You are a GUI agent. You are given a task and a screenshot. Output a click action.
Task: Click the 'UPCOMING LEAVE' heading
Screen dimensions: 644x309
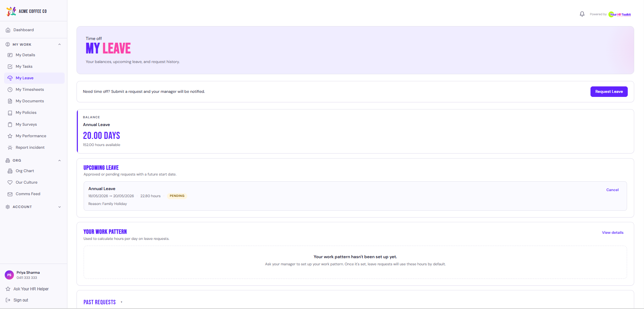click(101, 168)
